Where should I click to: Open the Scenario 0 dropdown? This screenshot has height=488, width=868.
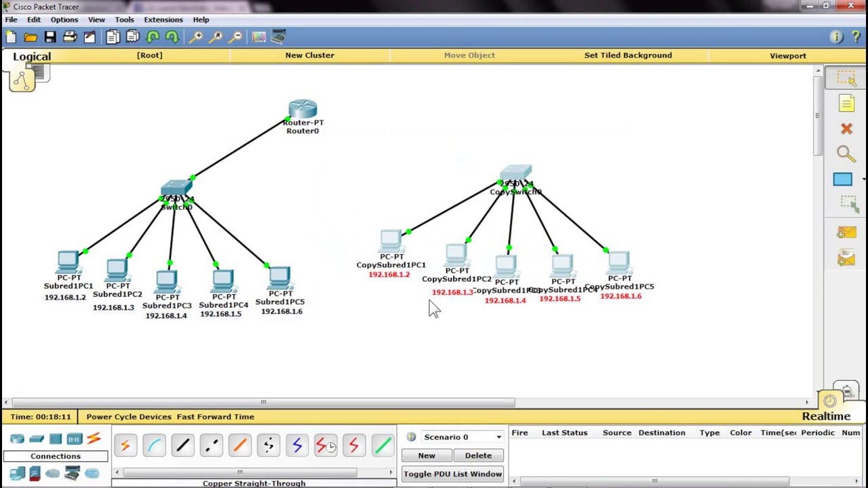pos(462,437)
